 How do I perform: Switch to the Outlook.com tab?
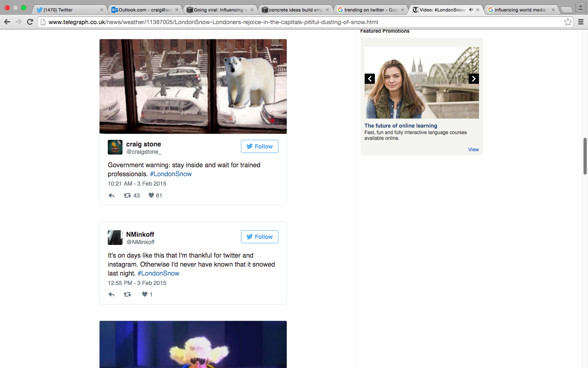click(145, 10)
